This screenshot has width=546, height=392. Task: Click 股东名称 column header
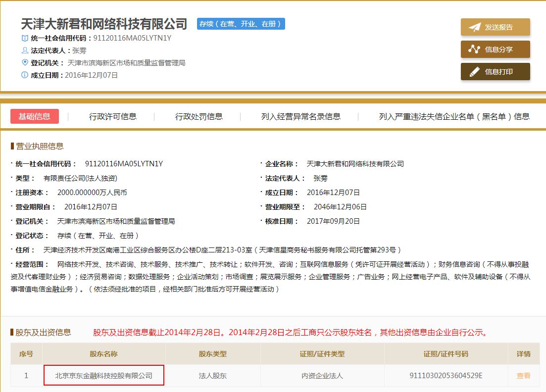point(103,354)
